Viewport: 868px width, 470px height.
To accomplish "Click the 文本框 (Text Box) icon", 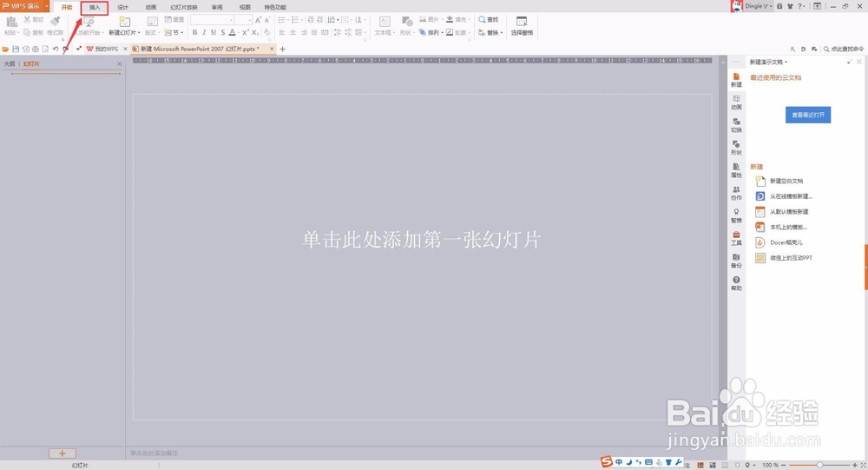I will point(385,23).
